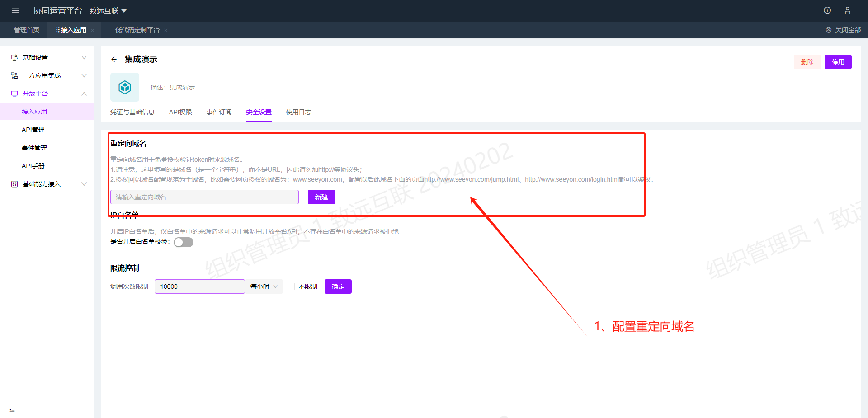Click the 停用 button

(838, 62)
